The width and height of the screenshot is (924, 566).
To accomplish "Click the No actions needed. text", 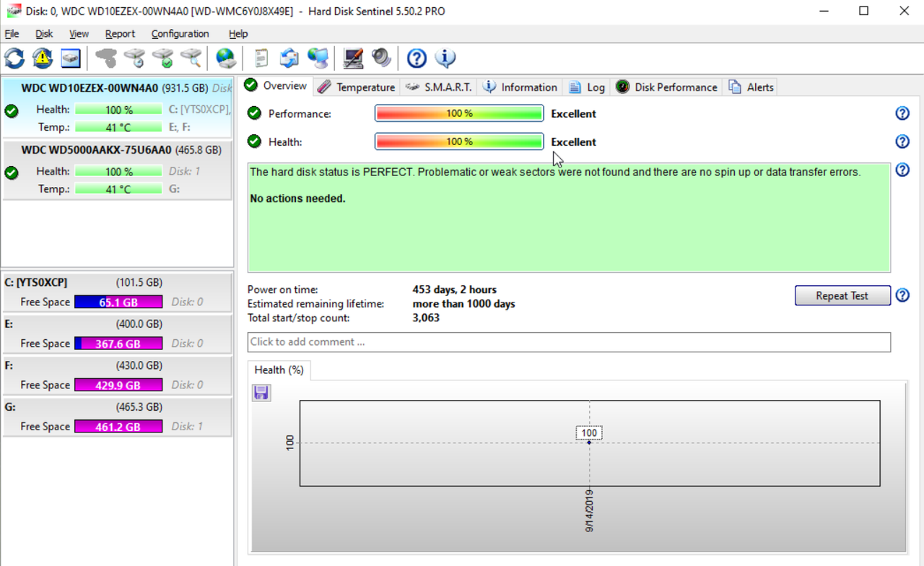I will pos(297,199).
